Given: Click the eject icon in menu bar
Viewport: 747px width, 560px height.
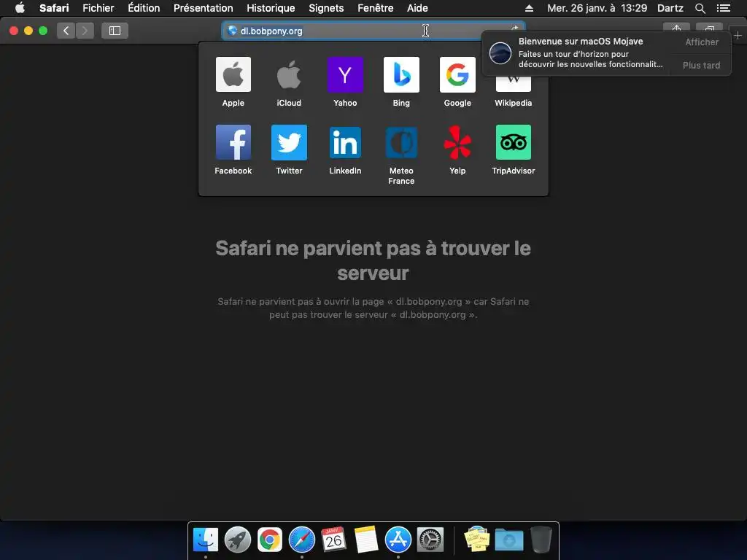Looking at the screenshot, I should click(529, 8).
